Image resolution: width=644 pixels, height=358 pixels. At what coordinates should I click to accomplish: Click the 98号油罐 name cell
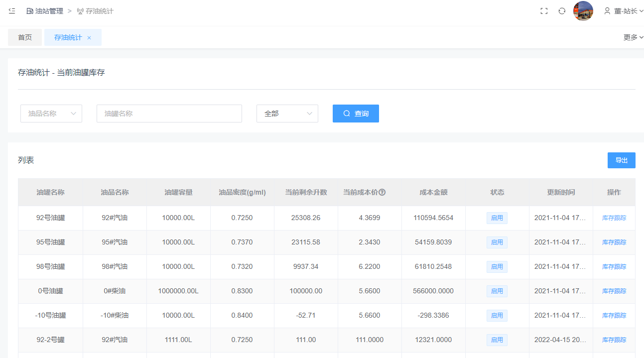(50, 267)
